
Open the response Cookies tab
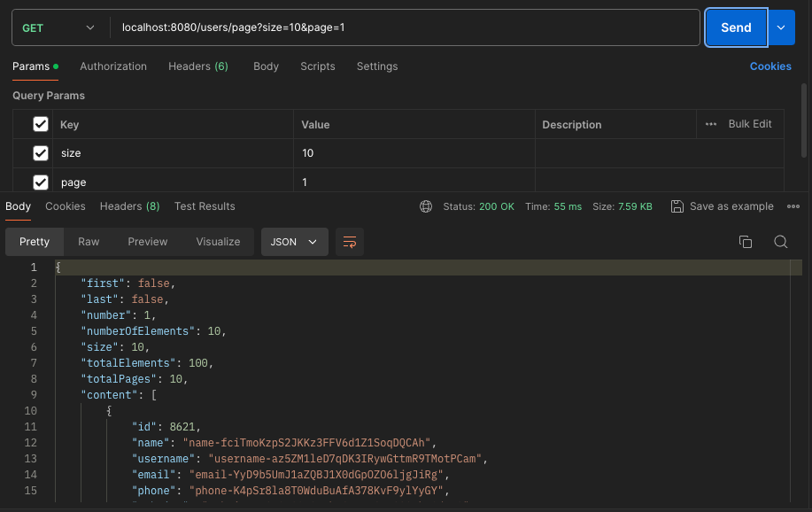tap(66, 206)
